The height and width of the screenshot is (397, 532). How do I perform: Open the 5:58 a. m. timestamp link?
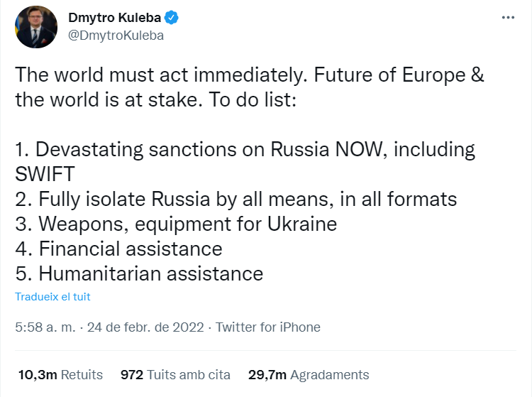pyautogui.click(x=43, y=327)
